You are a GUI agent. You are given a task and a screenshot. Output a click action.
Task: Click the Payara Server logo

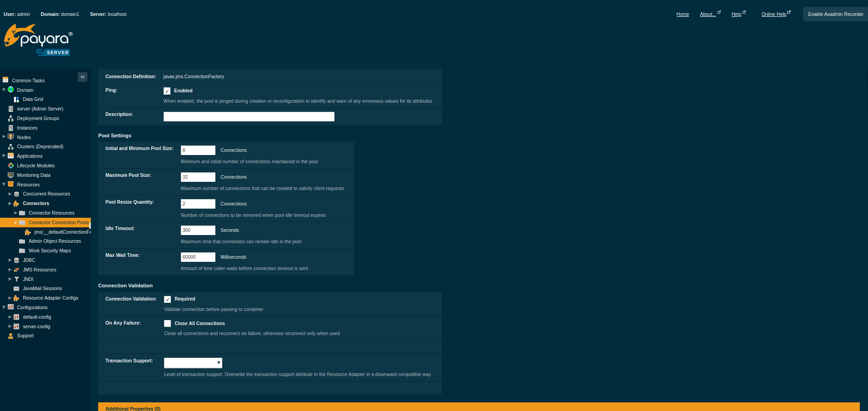[38, 40]
